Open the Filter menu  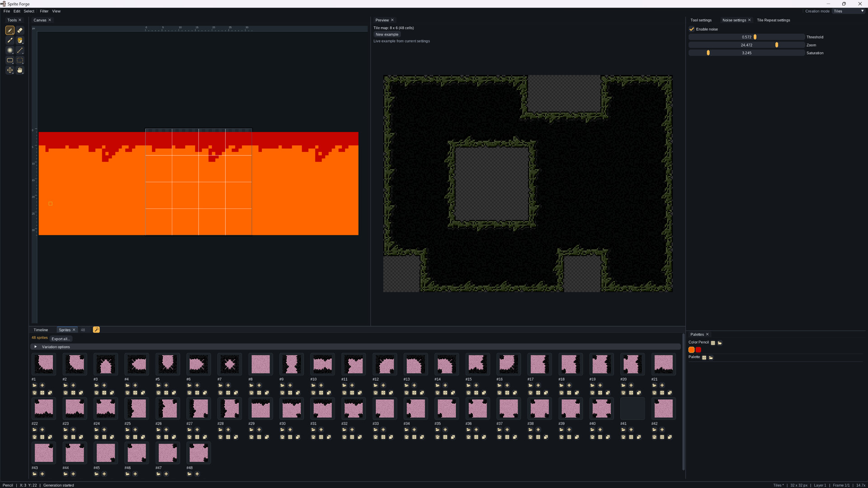click(44, 11)
